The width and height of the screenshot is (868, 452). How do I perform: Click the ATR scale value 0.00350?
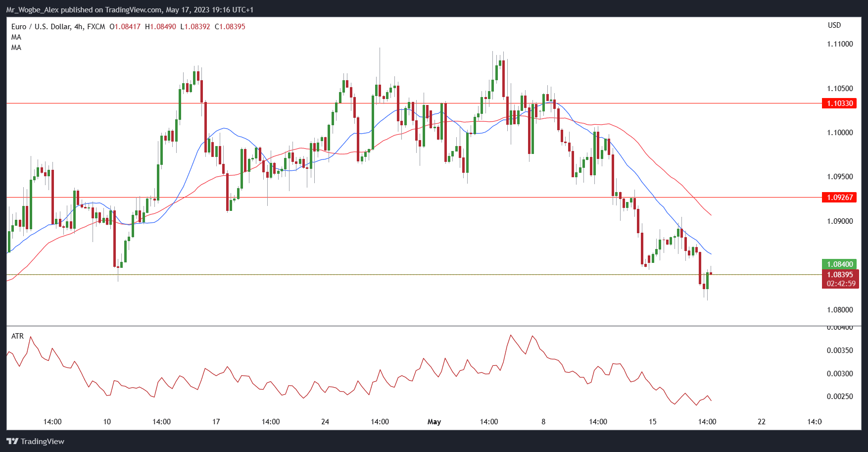[x=840, y=351]
